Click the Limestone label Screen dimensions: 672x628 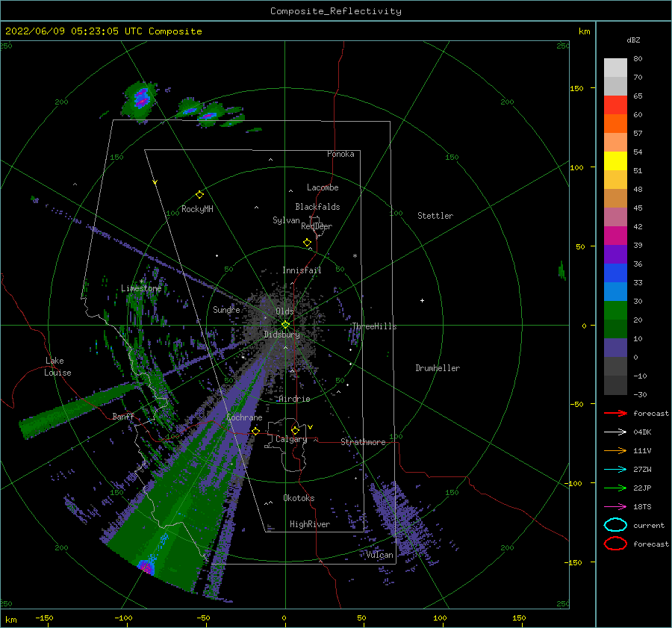point(141,288)
